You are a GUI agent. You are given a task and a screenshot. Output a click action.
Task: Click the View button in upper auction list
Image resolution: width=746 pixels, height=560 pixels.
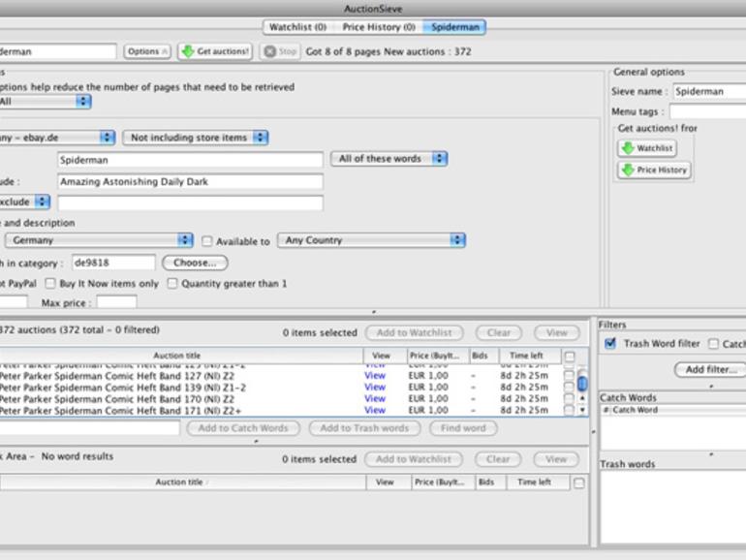pos(557,332)
